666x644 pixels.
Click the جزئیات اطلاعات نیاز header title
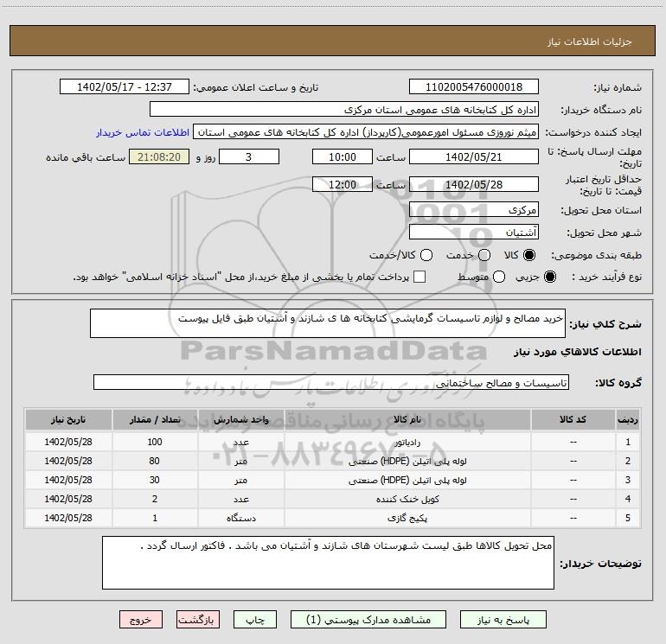click(x=589, y=41)
